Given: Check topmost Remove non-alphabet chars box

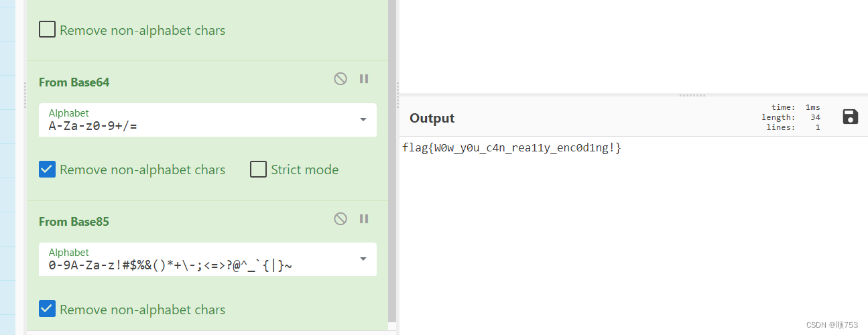Looking at the screenshot, I should click(47, 29).
